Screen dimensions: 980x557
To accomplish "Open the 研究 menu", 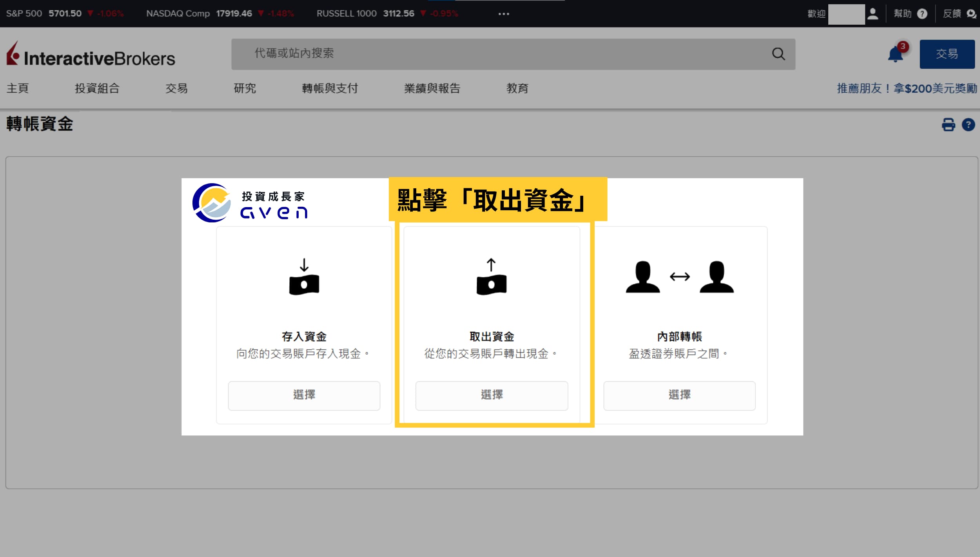I will pyautogui.click(x=245, y=88).
